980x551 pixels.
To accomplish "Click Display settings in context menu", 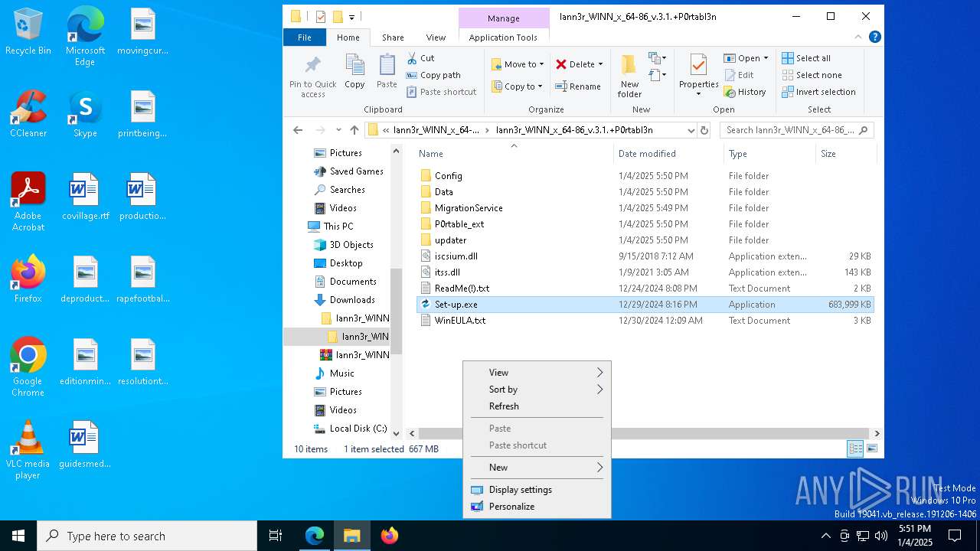I will click(537, 490).
